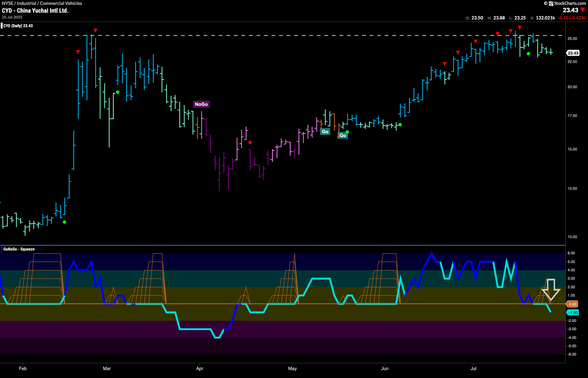The height and width of the screenshot is (378, 588).
Task: Click the CYD - China Yuchai Intl Ltd. title
Action: (35, 11)
